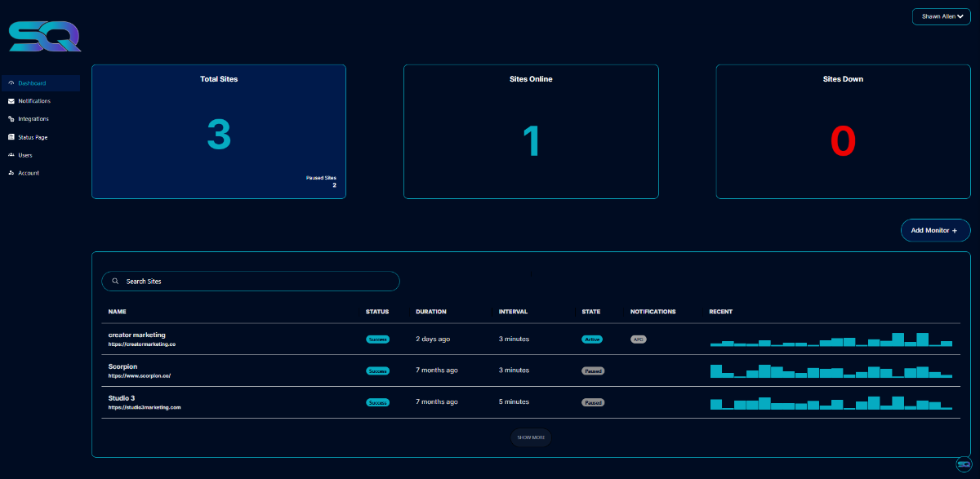Click the '2 days ago' duration cell

click(x=433, y=339)
